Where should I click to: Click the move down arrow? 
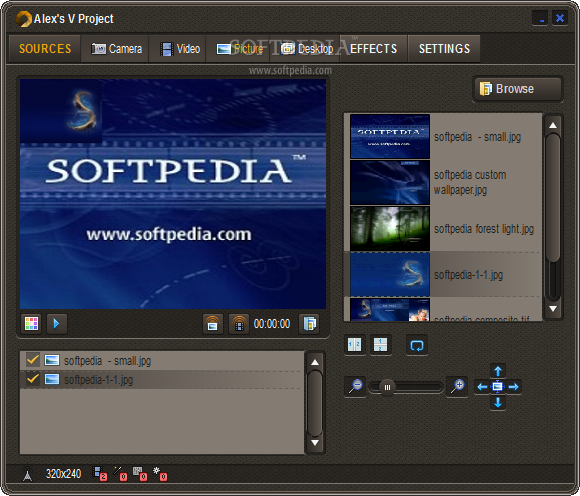pyautogui.click(x=498, y=402)
